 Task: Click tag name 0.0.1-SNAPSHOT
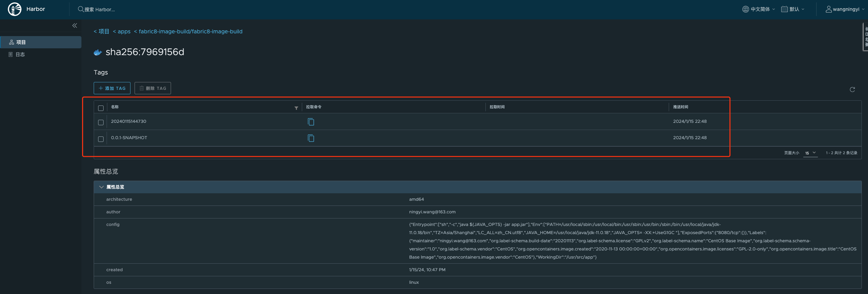click(x=129, y=138)
